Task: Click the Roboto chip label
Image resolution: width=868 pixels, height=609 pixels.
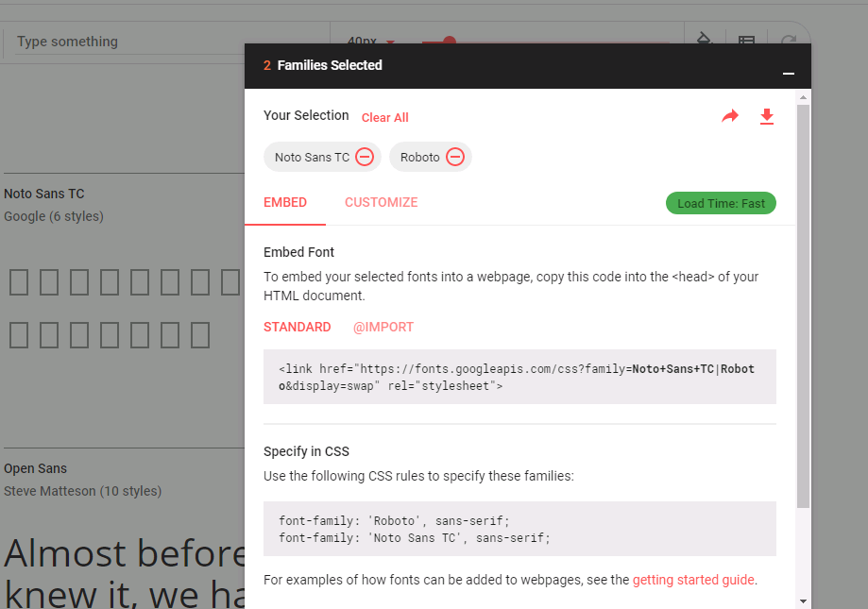Action: (x=419, y=157)
